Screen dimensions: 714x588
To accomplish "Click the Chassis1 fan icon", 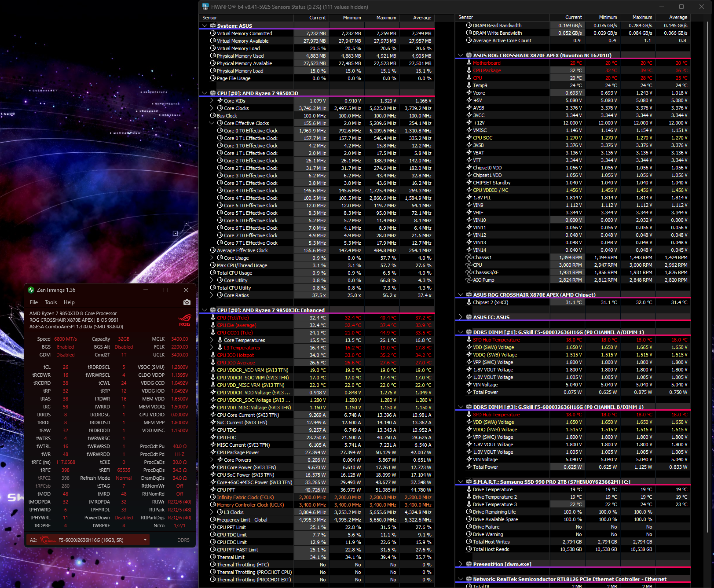I will 469,257.
